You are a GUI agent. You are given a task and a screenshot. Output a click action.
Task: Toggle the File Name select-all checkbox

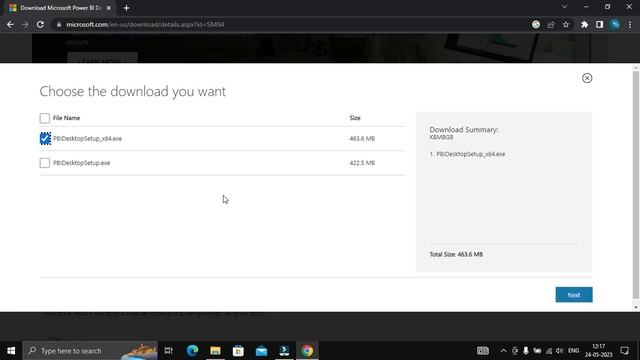tap(44, 118)
